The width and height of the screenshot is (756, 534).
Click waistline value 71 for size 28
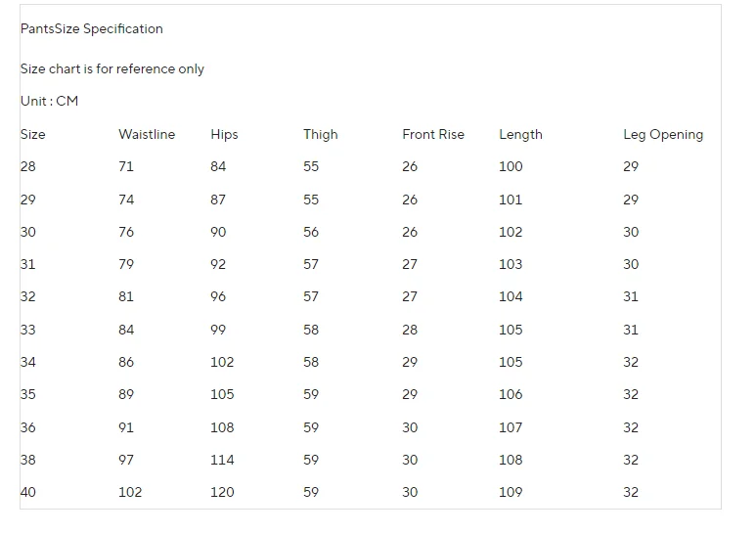[x=126, y=166]
